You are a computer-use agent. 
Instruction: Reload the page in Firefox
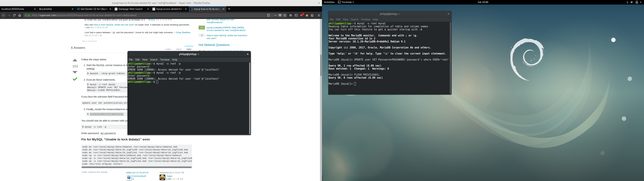coord(14,15)
